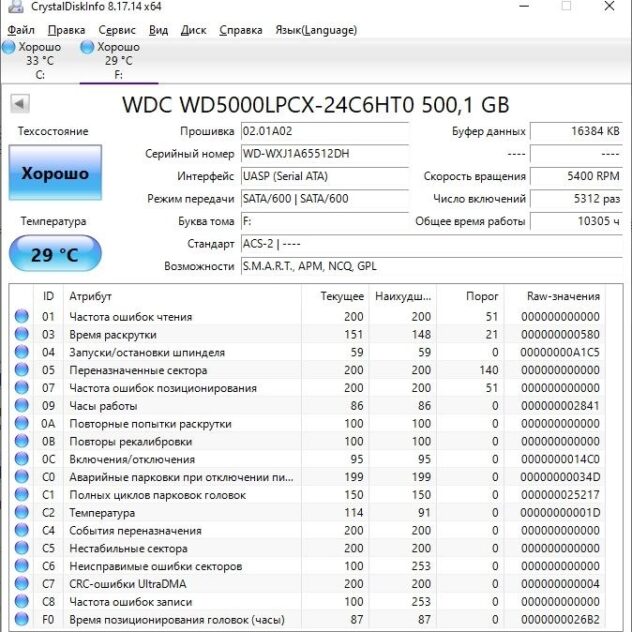Sort by the Raw-значения column header

(563, 296)
